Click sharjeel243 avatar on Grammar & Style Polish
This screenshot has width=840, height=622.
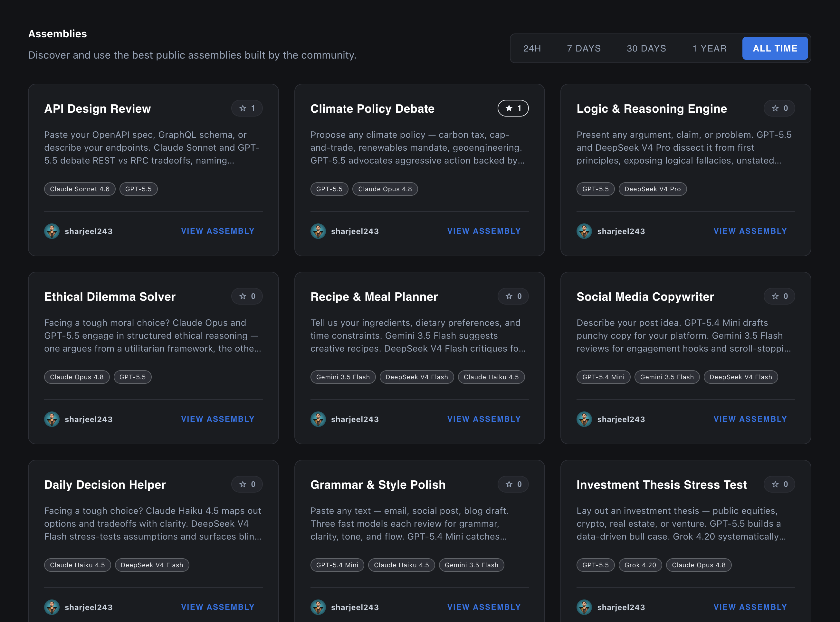pos(318,607)
